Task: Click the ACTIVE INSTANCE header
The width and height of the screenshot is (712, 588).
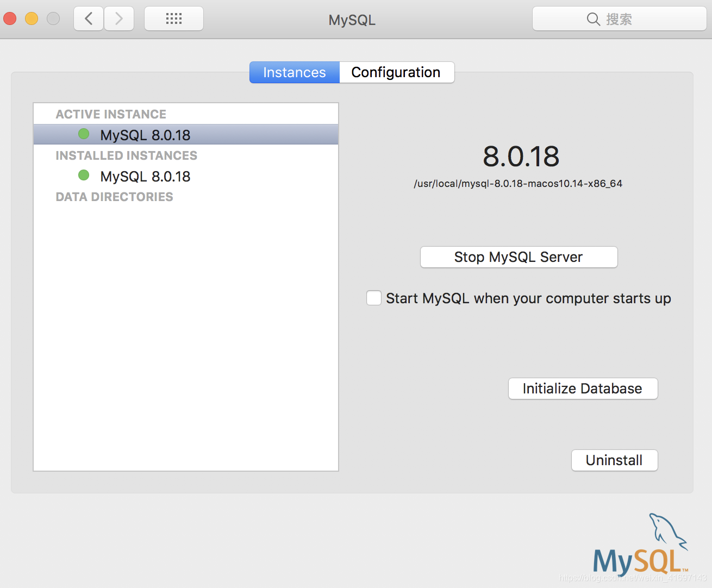Action: (111, 114)
